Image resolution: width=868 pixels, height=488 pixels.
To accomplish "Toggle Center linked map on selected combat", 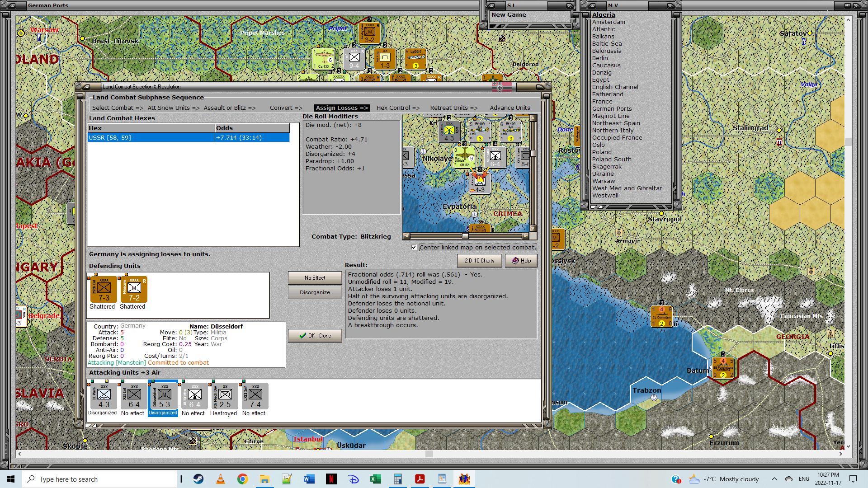I will pos(414,248).
